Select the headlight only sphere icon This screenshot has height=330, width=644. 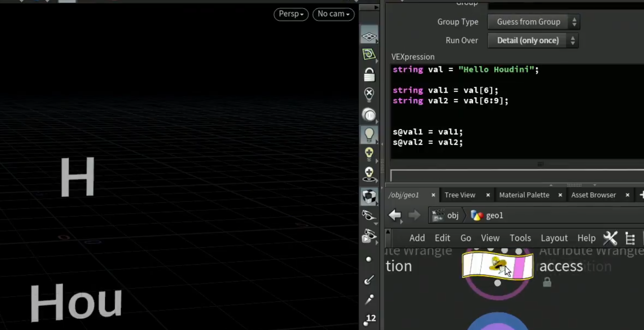click(x=369, y=115)
